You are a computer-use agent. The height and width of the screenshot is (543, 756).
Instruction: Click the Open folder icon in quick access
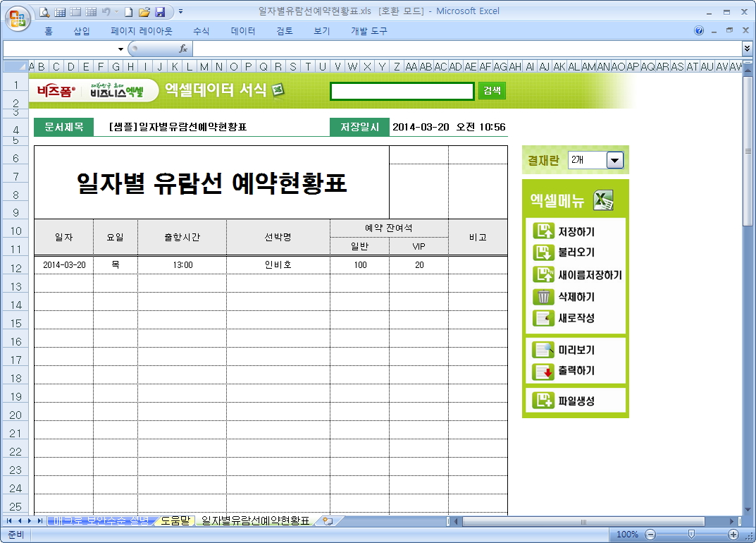[x=144, y=11]
